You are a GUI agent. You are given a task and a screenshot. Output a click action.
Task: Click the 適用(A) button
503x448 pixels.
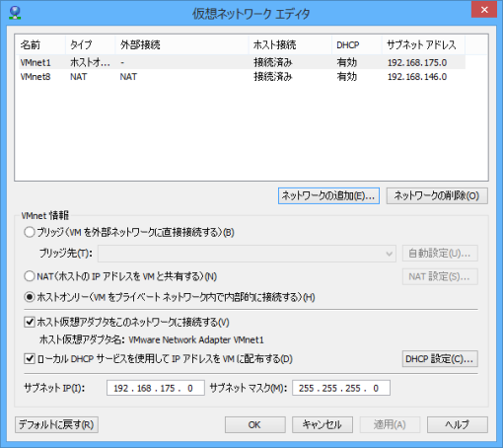pyautogui.click(x=390, y=424)
